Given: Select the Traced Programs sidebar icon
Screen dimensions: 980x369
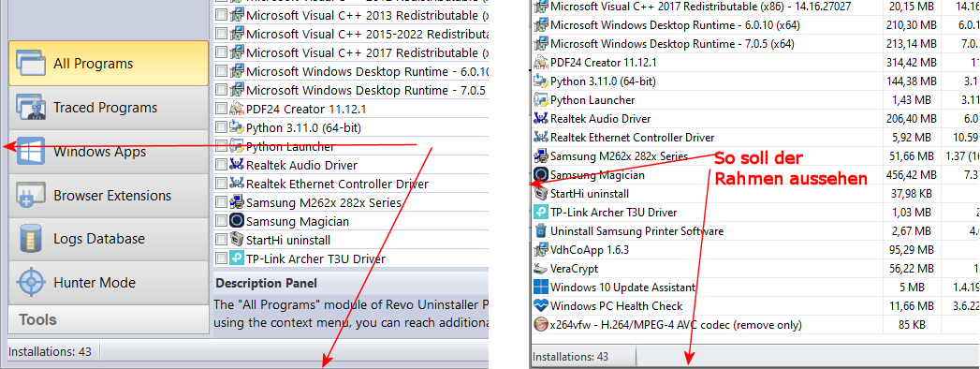Looking at the screenshot, I should tap(31, 107).
